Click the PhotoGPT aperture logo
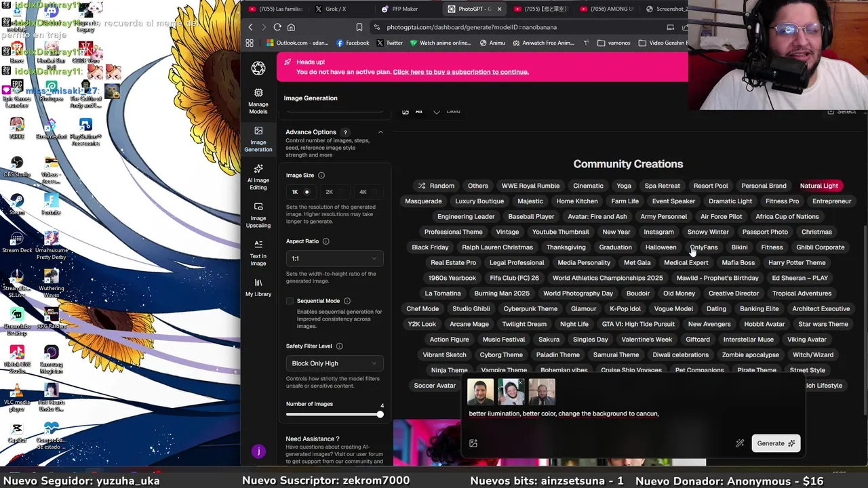The height and width of the screenshot is (488, 868). (x=258, y=68)
